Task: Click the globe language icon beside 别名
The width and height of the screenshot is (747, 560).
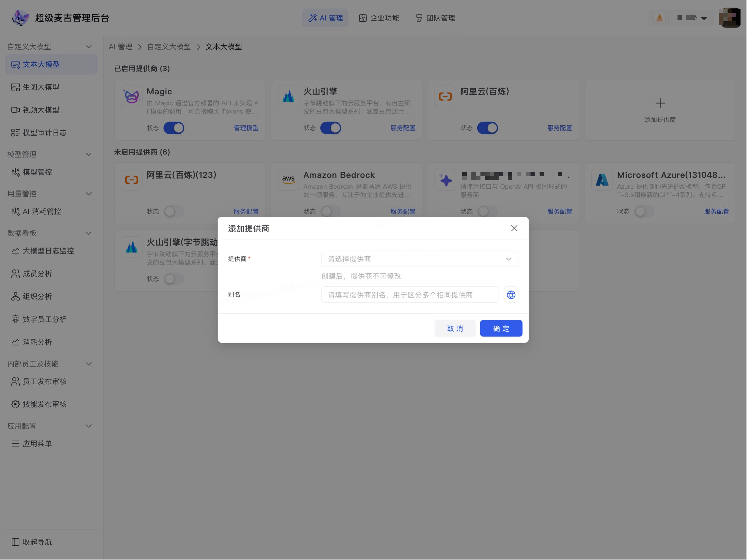Action: [x=511, y=295]
